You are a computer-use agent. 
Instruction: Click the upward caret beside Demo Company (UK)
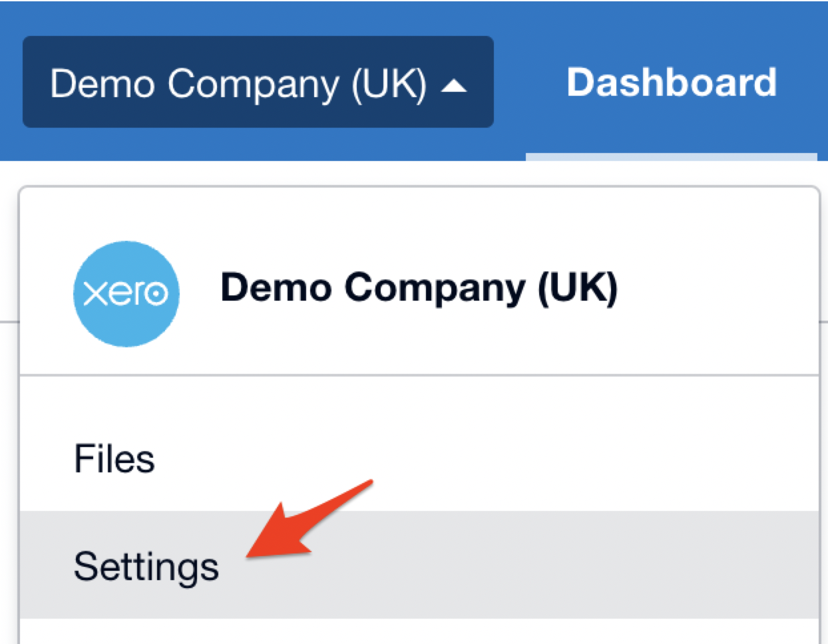coord(454,85)
